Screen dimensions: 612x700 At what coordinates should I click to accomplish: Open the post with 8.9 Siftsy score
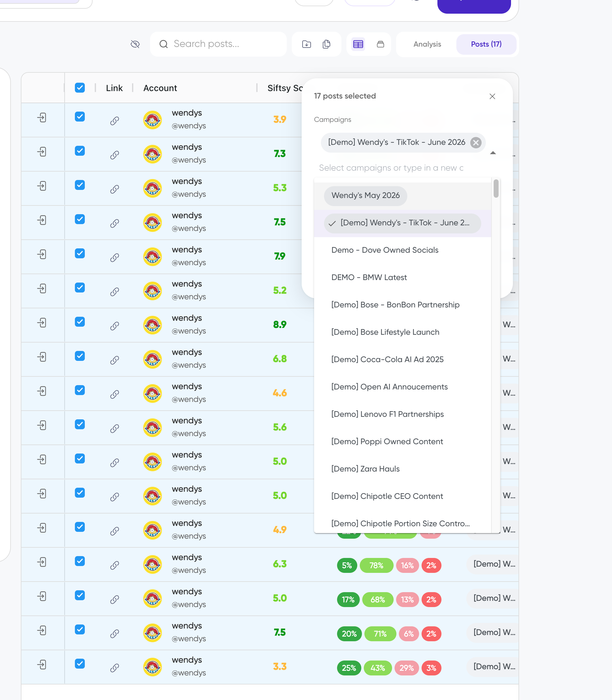(x=42, y=323)
